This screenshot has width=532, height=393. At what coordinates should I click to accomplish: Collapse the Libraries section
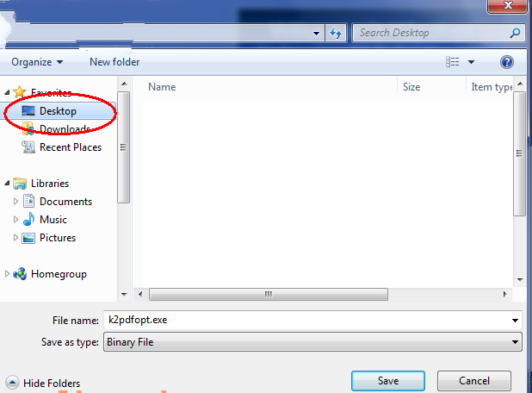pyautogui.click(x=7, y=184)
